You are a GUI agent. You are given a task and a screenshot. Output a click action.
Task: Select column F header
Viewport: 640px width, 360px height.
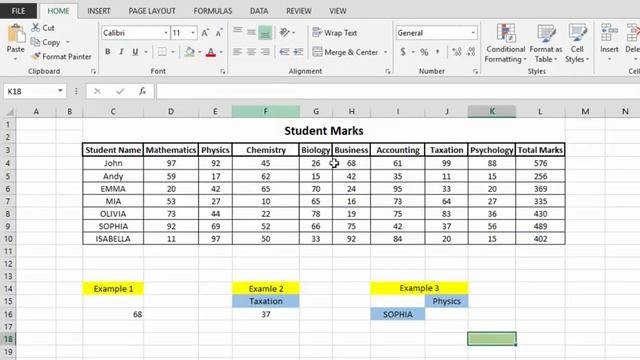point(265,111)
